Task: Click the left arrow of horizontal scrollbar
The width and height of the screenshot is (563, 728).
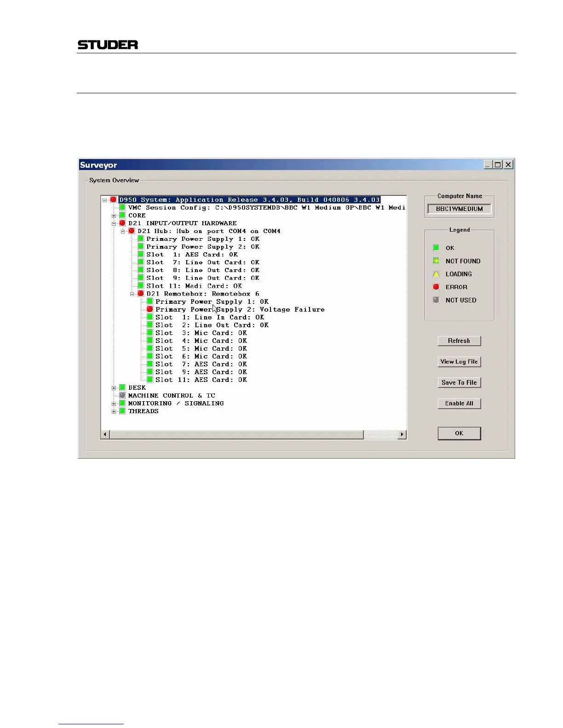Action: (x=105, y=434)
